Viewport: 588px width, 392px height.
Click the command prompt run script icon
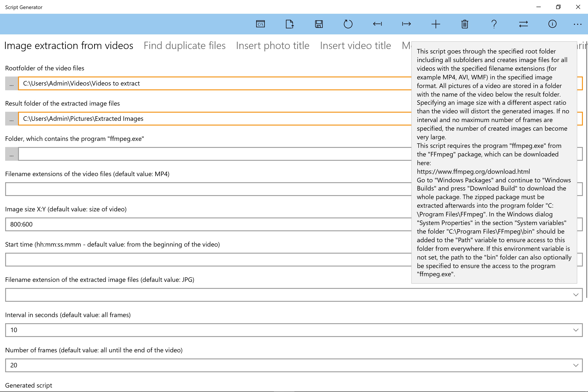pos(260,24)
